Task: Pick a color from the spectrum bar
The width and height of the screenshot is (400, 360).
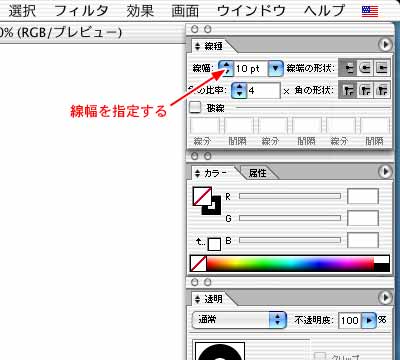Action: click(290, 264)
